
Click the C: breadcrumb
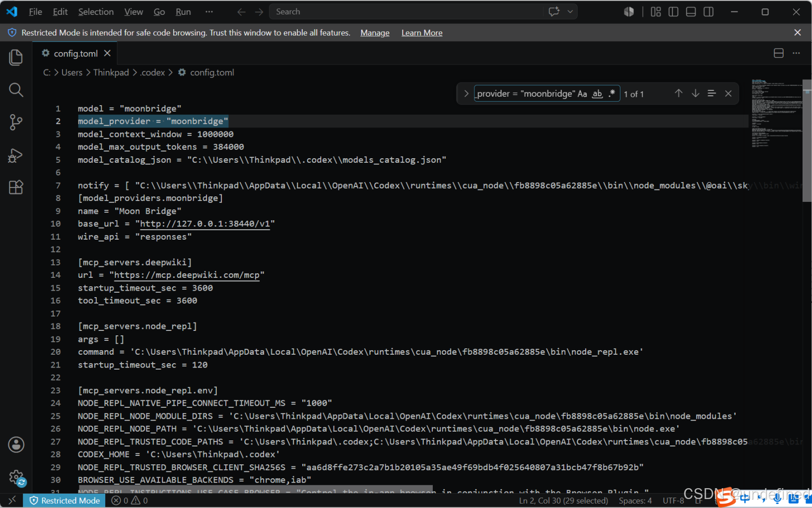click(x=47, y=72)
